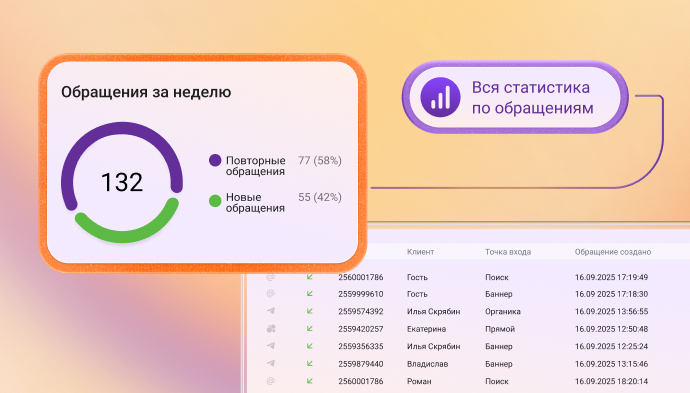
Task: Click the value 77 (58%)
Action: (x=320, y=161)
